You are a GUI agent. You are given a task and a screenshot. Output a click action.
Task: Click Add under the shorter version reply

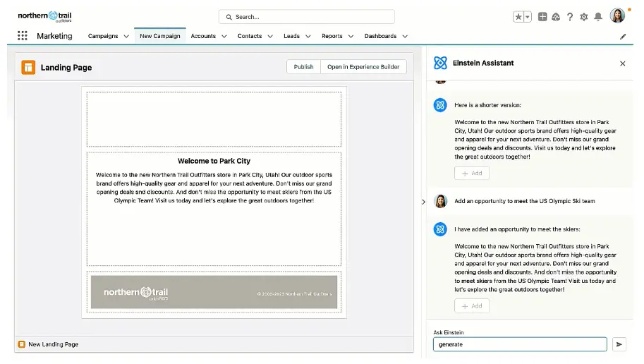472,173
